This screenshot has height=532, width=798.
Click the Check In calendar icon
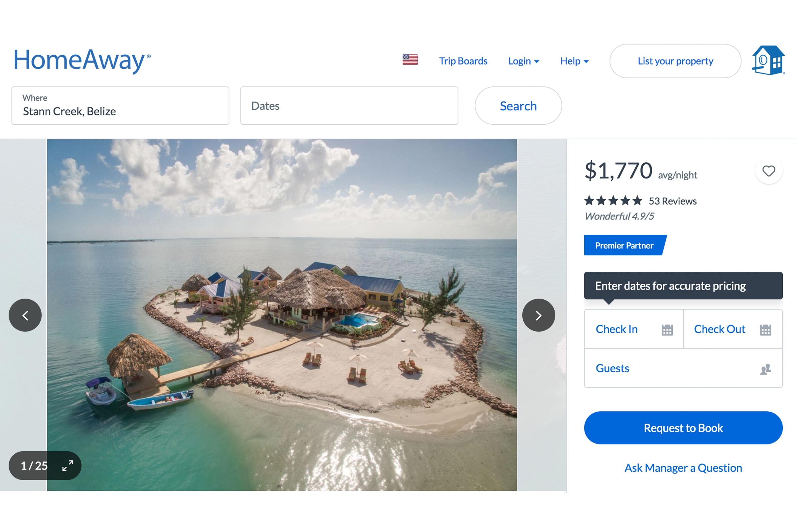667,329
